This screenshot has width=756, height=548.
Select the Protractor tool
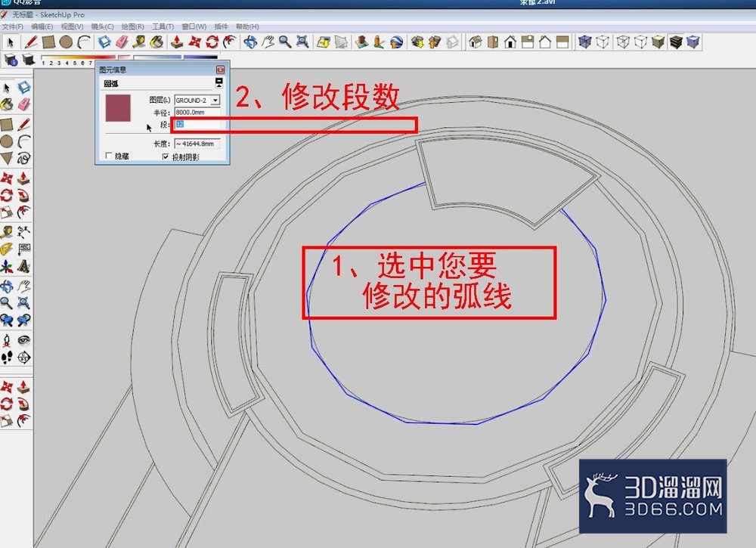point(7,249)
